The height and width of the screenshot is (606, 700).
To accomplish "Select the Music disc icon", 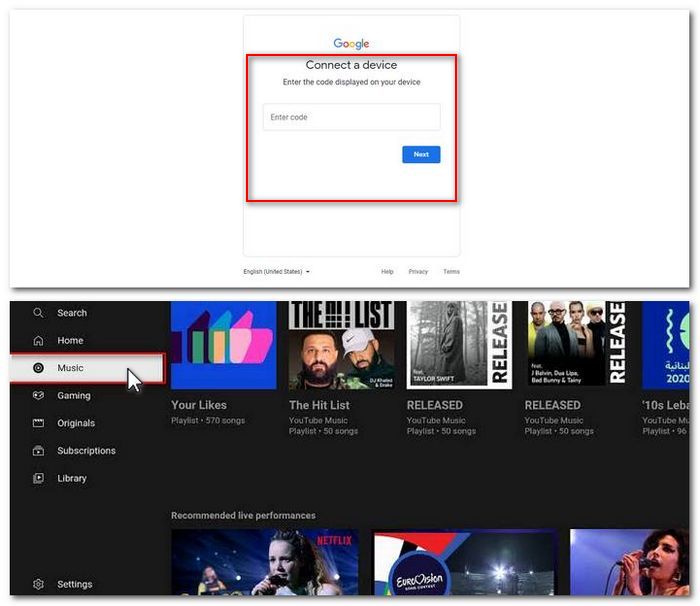I will click(38, 368).
